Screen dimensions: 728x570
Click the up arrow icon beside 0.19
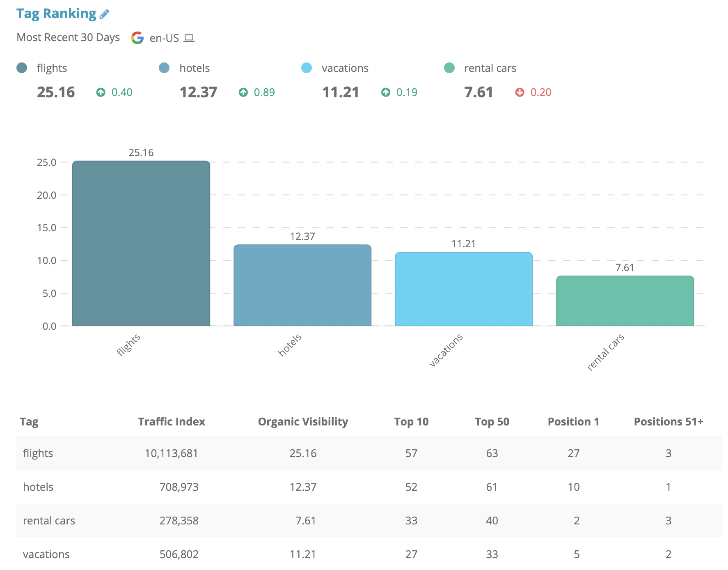coord(385,92)
